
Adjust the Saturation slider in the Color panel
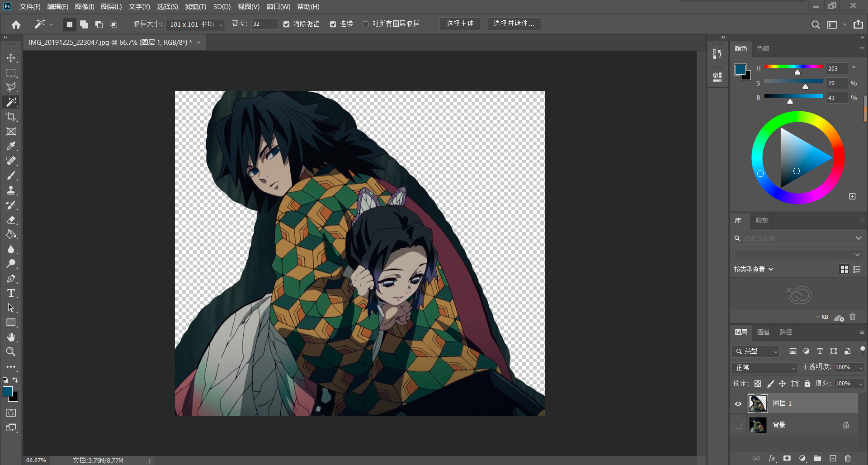coord(805,86)
